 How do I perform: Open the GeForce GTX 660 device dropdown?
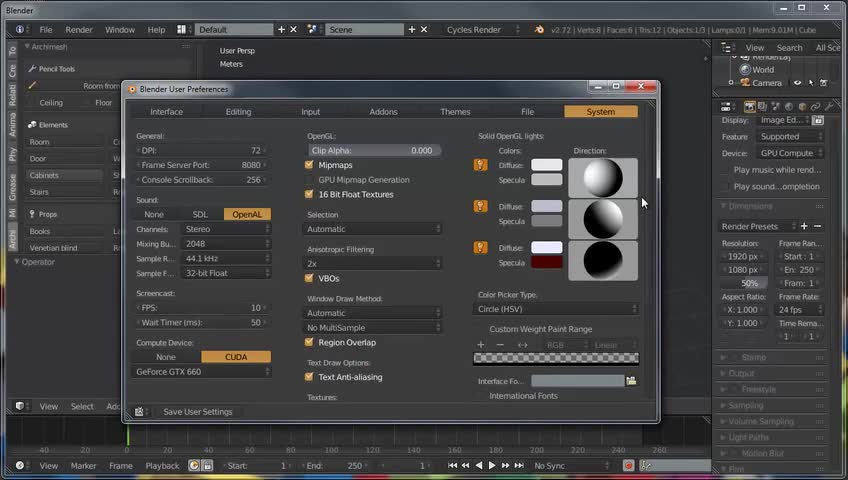point(201,372)
